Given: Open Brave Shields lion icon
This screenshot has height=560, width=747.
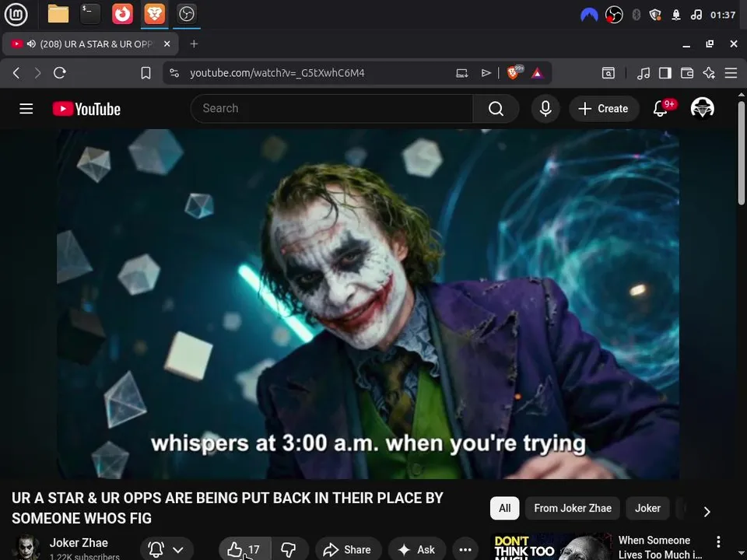Looking at the screenshot, I should pyautogui.click(x=514, y=72).
